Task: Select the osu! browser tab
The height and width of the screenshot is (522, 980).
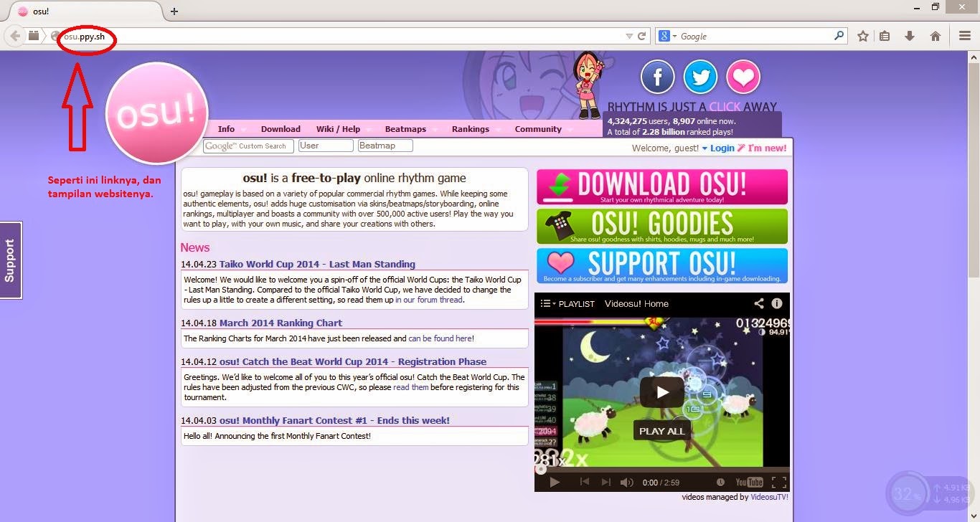Action: tap(86, 11)
